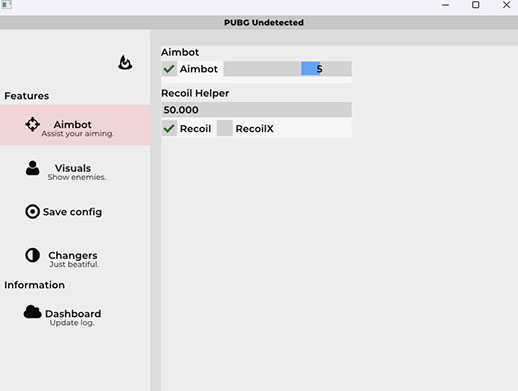
Task: Click the Recoil Helper 50.000 value bar
Action: 256,110
